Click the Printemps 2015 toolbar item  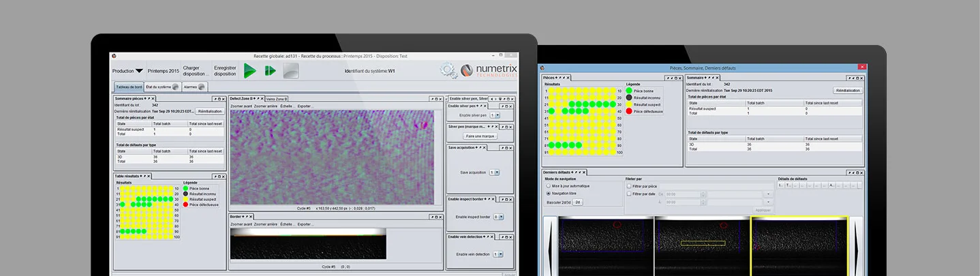click(x=163, y=71)
